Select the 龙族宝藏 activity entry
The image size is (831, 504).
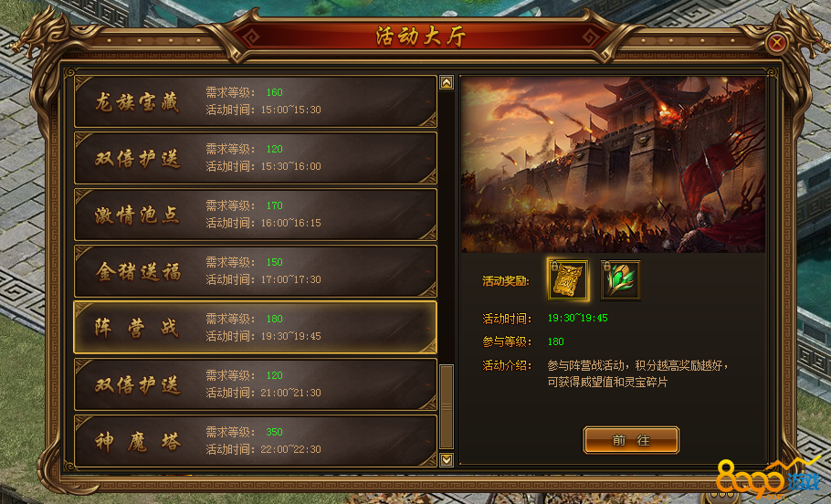click(x=256, y=101)
